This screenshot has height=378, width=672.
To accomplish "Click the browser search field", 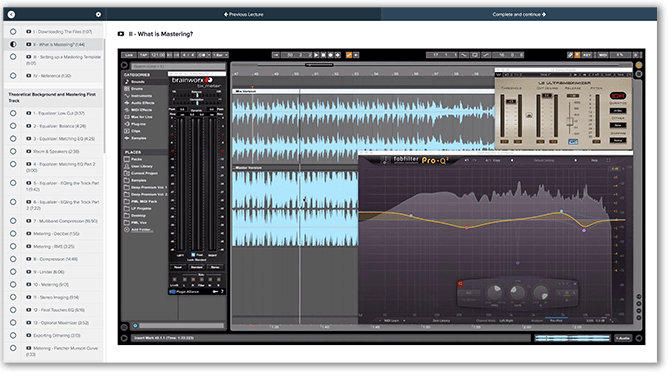I will tap(178, 66).
